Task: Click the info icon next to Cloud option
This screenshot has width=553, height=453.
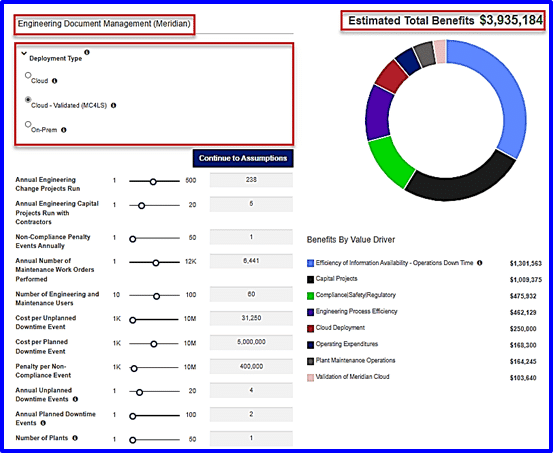Action: pyautogui.click(x=54, y=81)
